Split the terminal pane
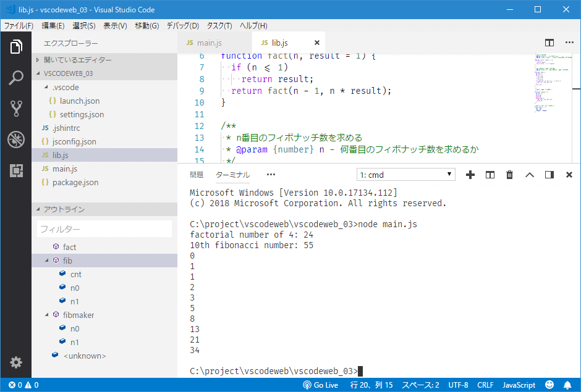The width and height of the screenshot is (581, 392). pos(490,175)
